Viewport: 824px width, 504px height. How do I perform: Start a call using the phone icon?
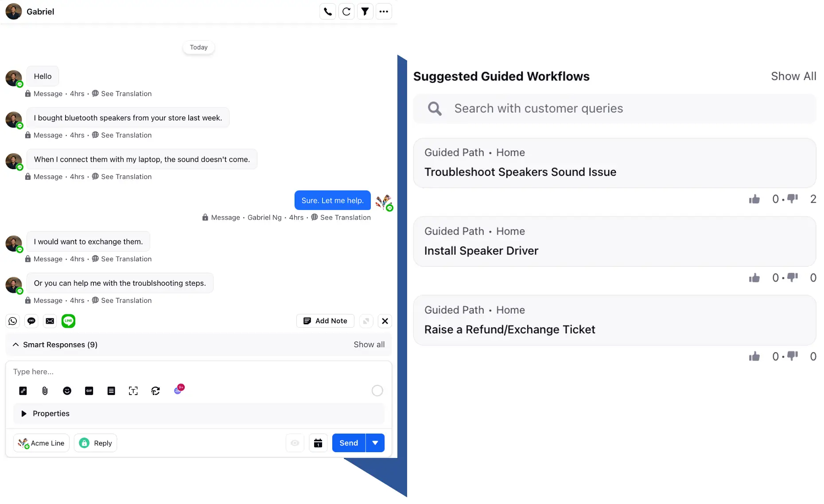328,12
